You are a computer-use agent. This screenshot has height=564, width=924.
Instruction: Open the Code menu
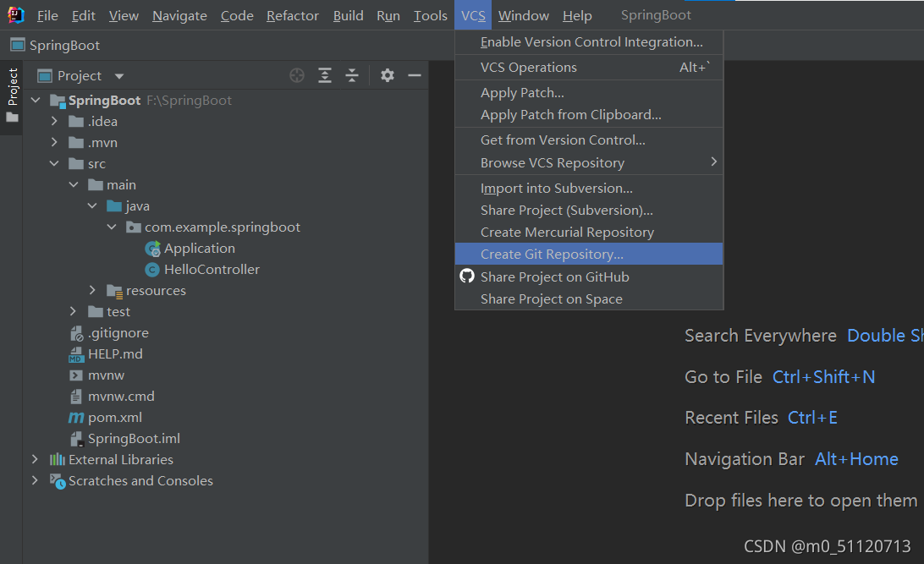pyautogui.click(x=237, y=15)
